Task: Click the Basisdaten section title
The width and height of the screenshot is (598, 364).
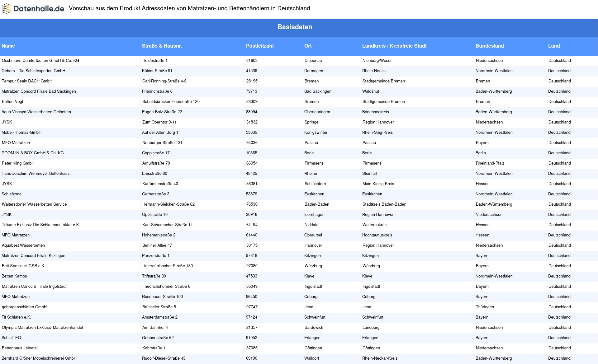Action: click(295, 27)
